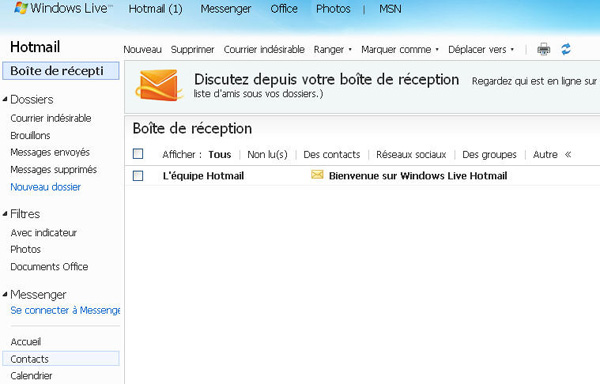Click the double chevron after Autre
Image resolution: width=600 pixels, height=384 pixels.
[x=568, y=155]
